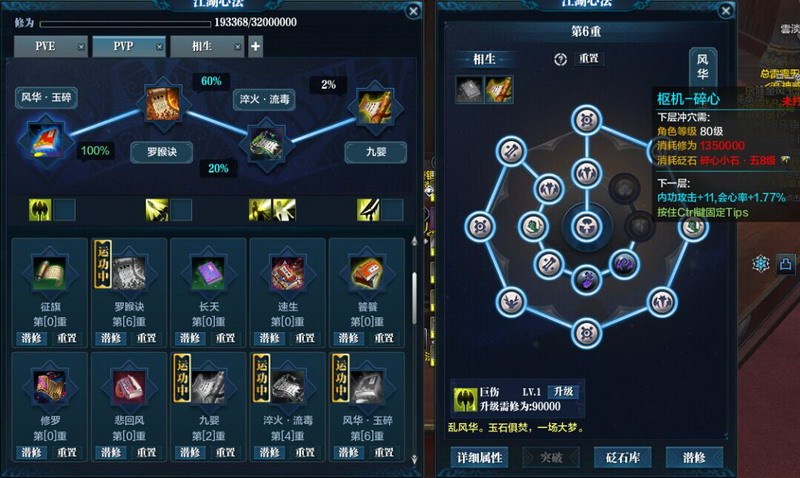The image size is (800, 478).
Task: Click the center node of the acupoint diagram
Action: [587, 226]
